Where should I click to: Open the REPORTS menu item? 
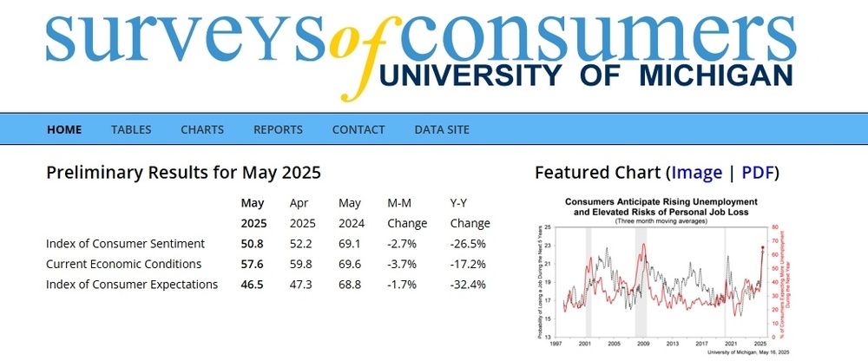[x=278, y=129]
